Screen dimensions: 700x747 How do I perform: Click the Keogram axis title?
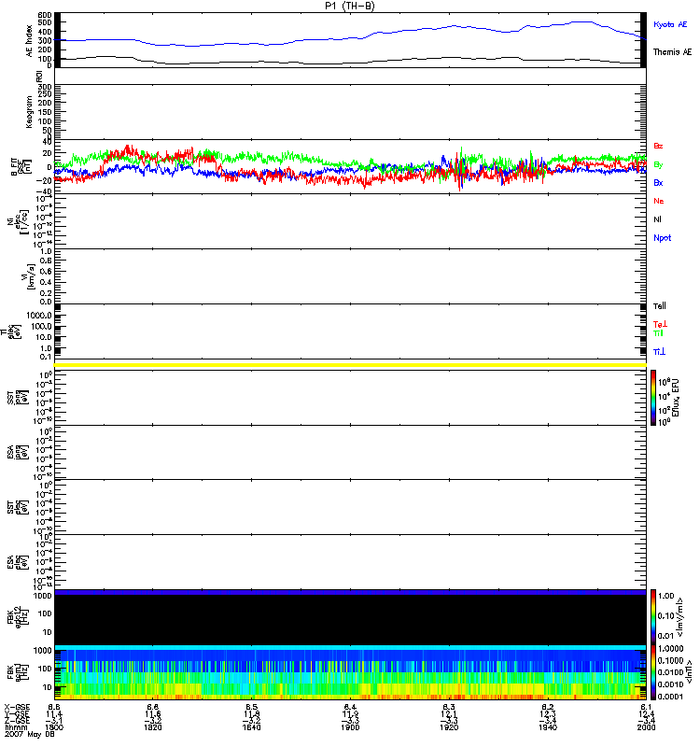29,112
